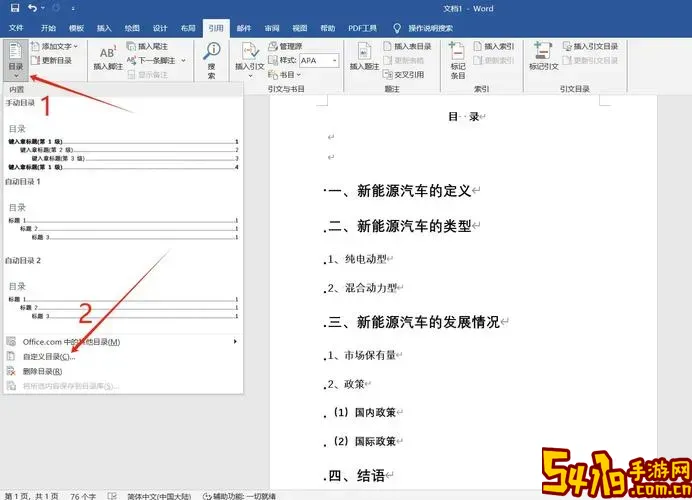Open the 添加文字 dropdown

tap(55, 46)
